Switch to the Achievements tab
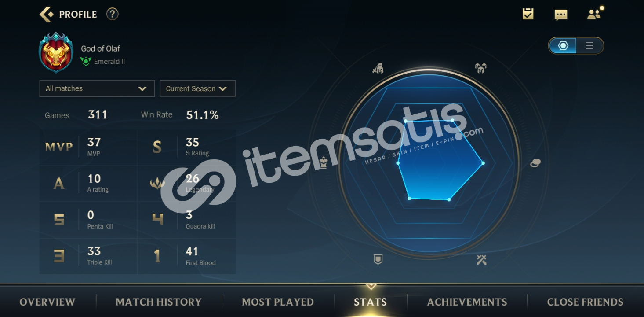This screenshot has height=317, width=644. coord(467,302)
